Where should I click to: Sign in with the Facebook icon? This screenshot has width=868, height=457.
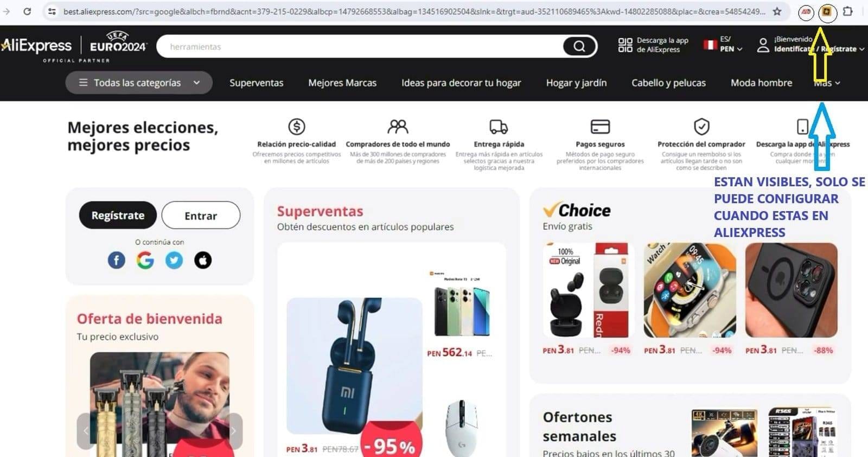[x=116, y=260]
